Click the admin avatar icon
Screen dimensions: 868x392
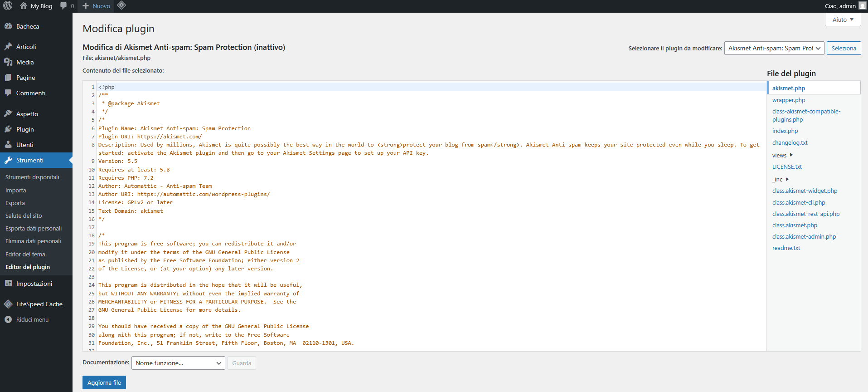863,6
